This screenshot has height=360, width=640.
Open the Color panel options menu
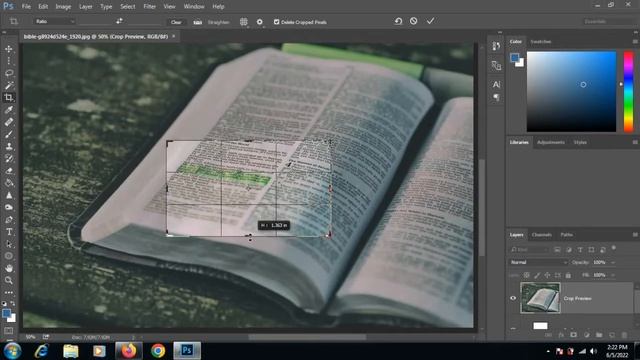[x=635, y=42]
